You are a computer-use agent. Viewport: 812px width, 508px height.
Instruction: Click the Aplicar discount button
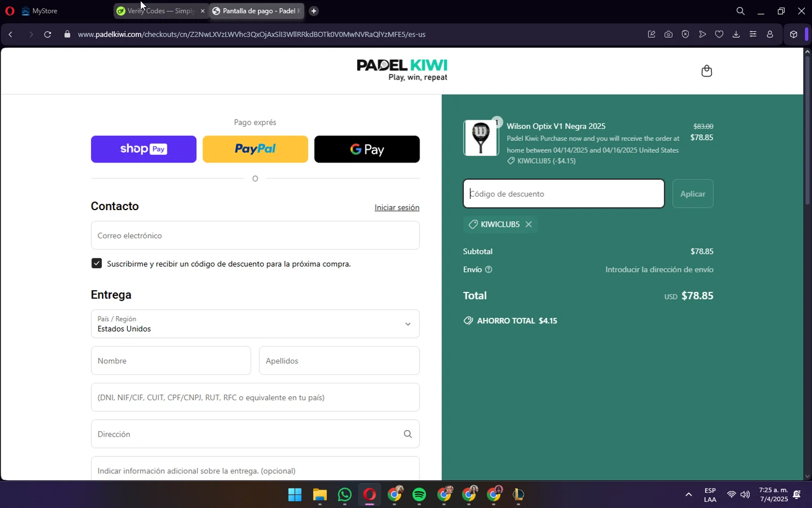coord(693,193)
